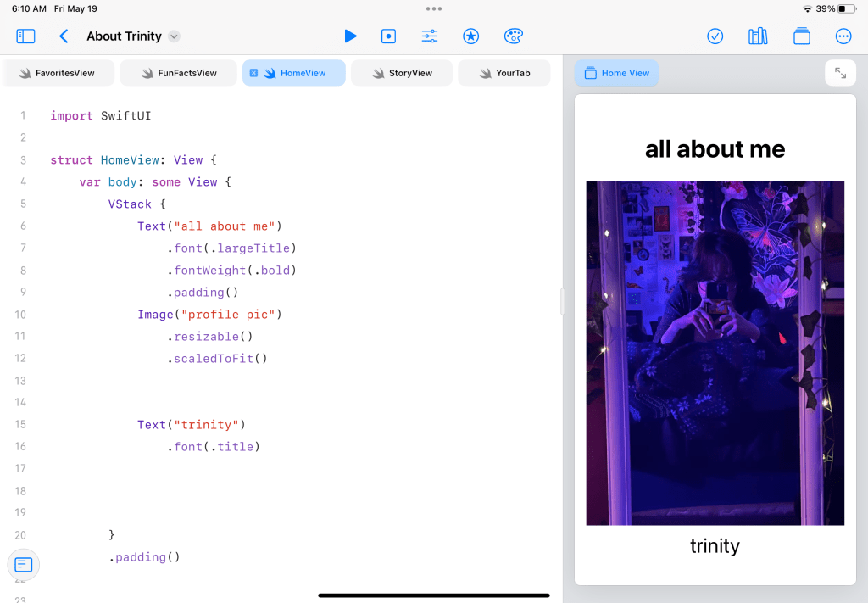Click the star badge icon

pyautogui.click(x=471, y=36)
